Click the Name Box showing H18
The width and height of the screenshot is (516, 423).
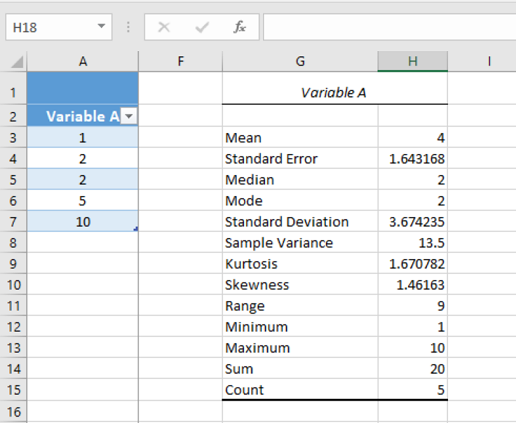pyautogui.click(x=59, y=27)
